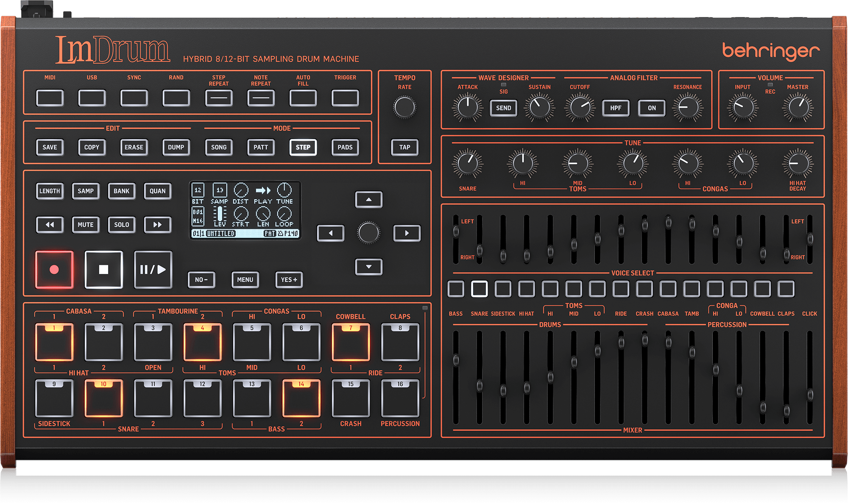This screenshot has width=848, height=504.
Task: Toggle the analog filter ON button
Action: click(x=652, y=108)
